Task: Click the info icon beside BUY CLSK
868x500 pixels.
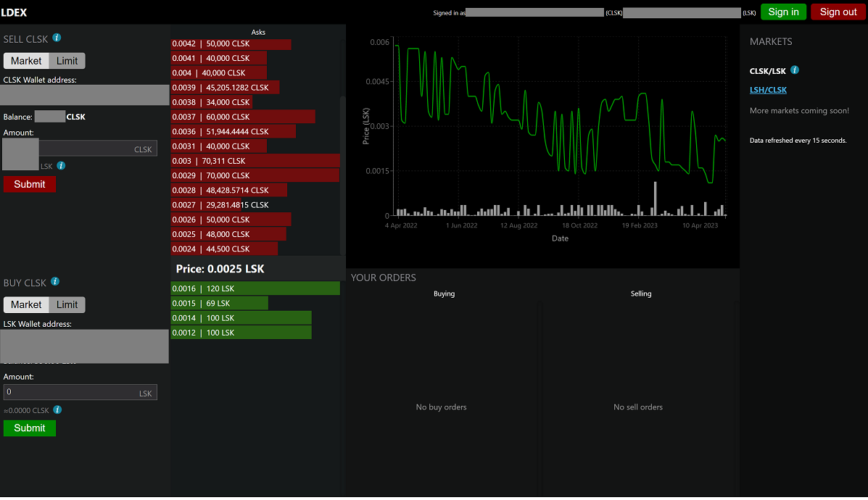Action: point(55,282)
